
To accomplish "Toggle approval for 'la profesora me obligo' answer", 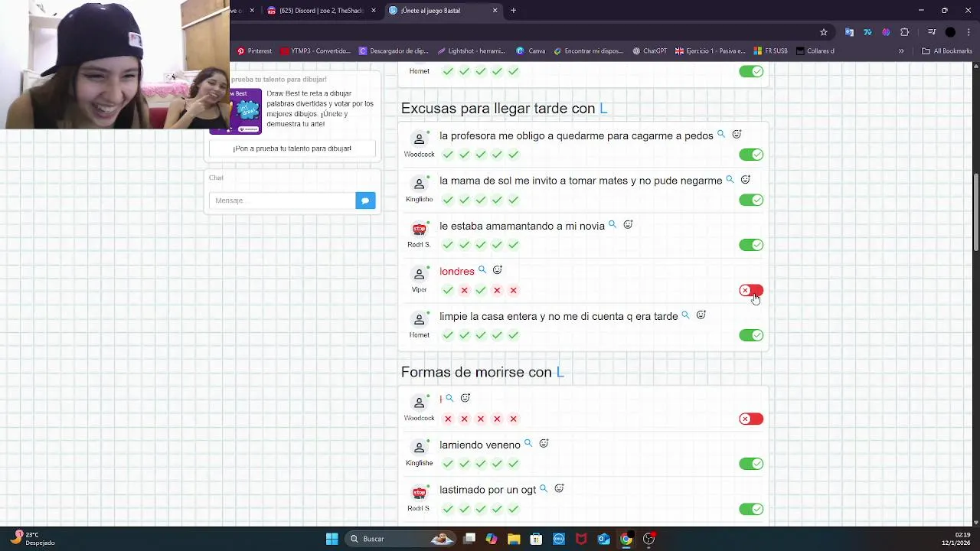I will click(751, 155).
